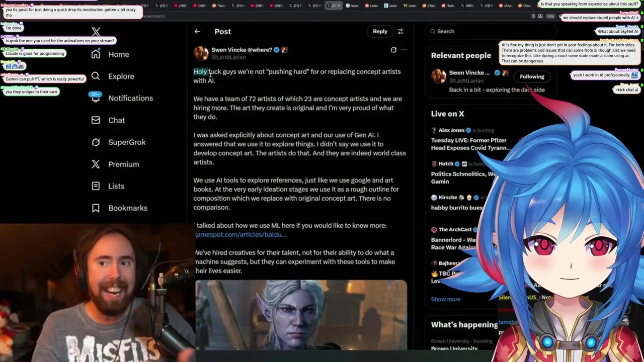The image size is (644, 362).
Task: Open the Home menu label
Action: click(x=119, y=54)
